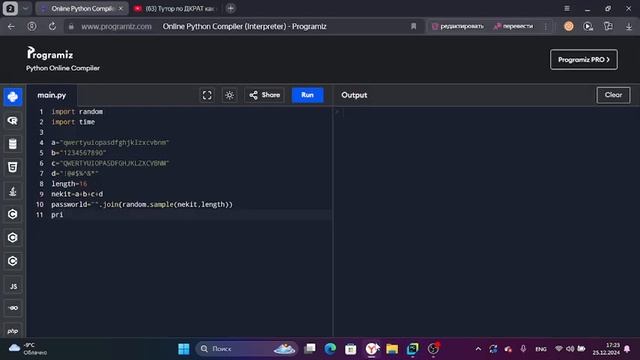
Task: Select the main.py file tab
Action: (x=52, y=95)
